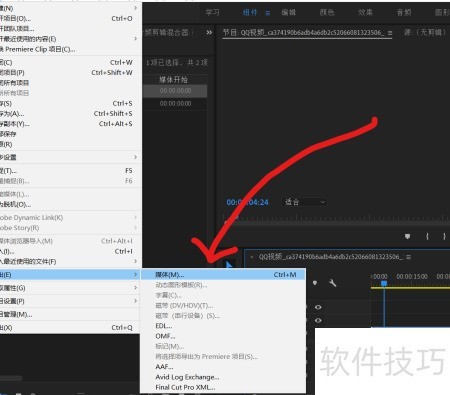
Task: Click 动态图形模板(R)... in export submenu
Action: point(223,285)
